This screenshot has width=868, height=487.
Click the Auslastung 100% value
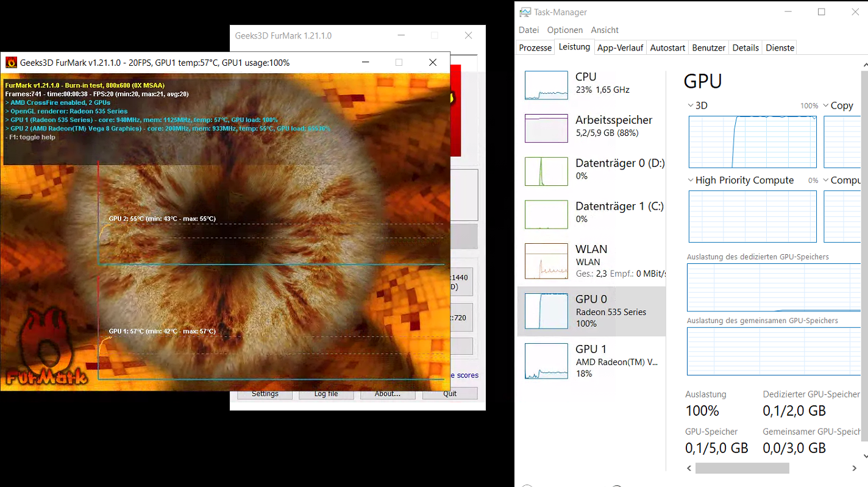coord(702,411)
